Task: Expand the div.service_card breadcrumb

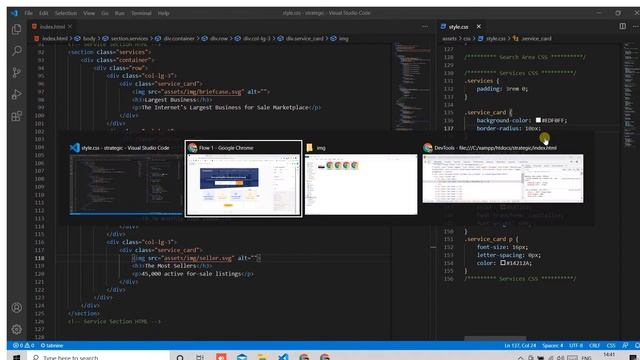Action: 300,39
